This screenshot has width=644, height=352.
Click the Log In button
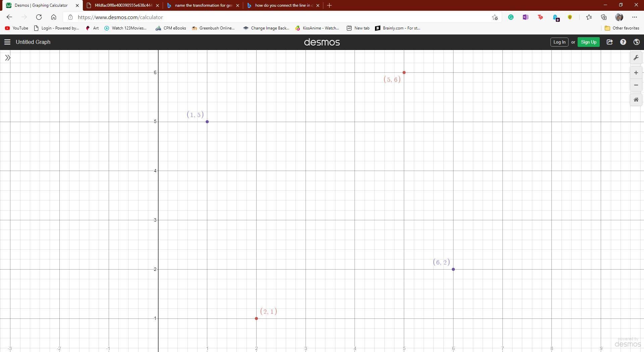point(559,42)
